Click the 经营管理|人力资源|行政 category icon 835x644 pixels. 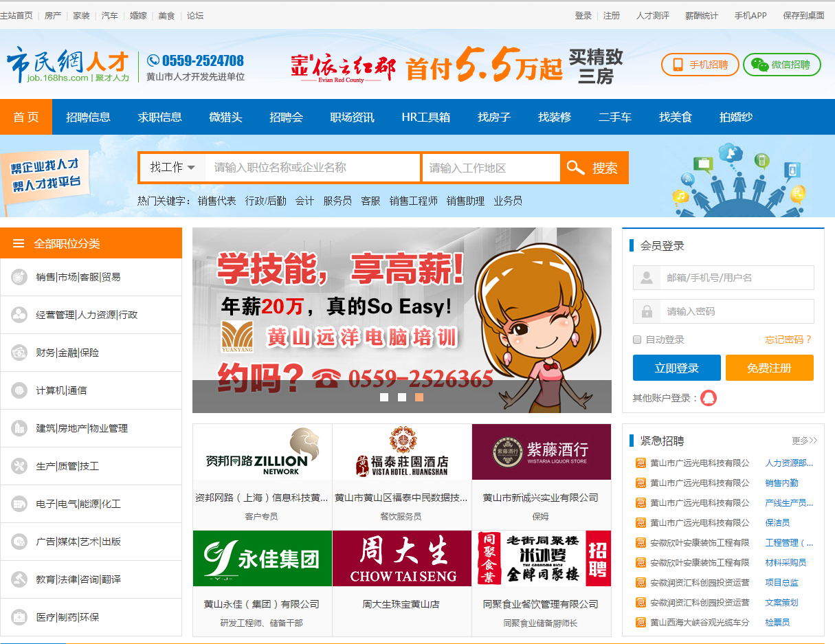coord(19,315)
